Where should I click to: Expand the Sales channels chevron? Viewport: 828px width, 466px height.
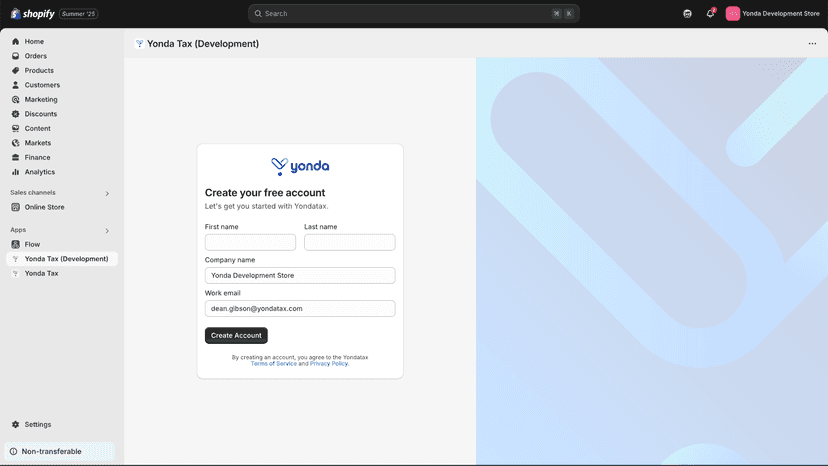pyautogui.click(x=107, y=193)
